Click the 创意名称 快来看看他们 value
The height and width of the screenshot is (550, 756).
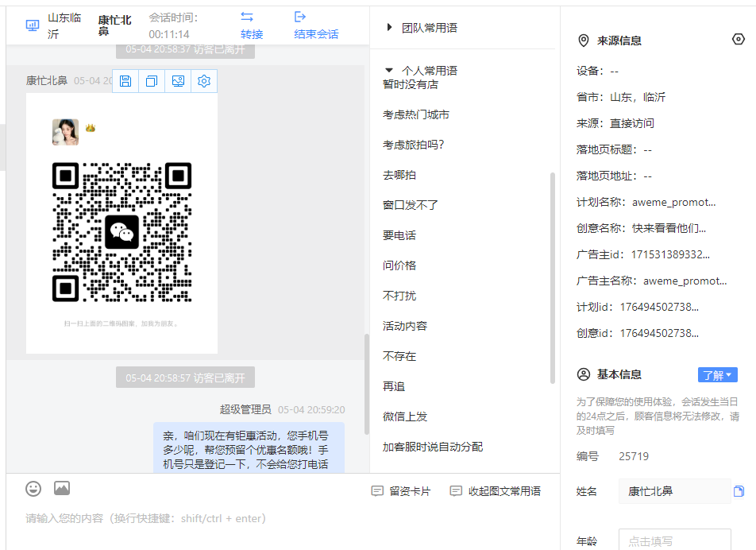click(x=669, y=228)
